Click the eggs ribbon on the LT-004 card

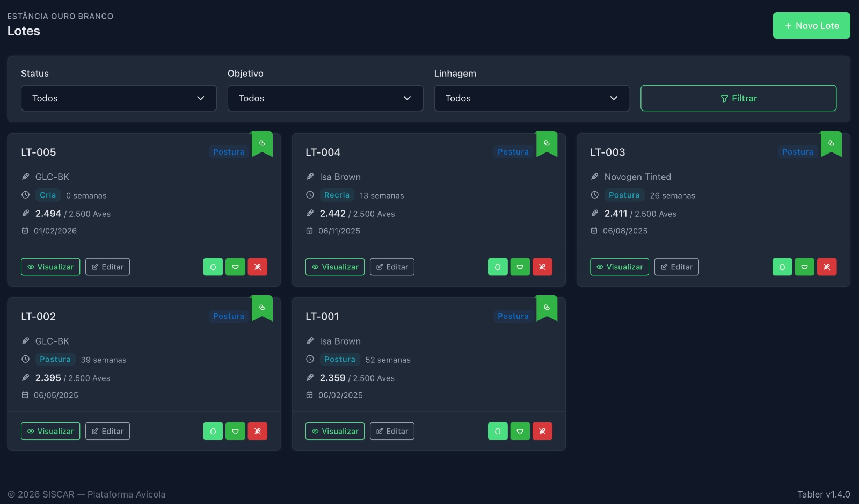[547, 143]
